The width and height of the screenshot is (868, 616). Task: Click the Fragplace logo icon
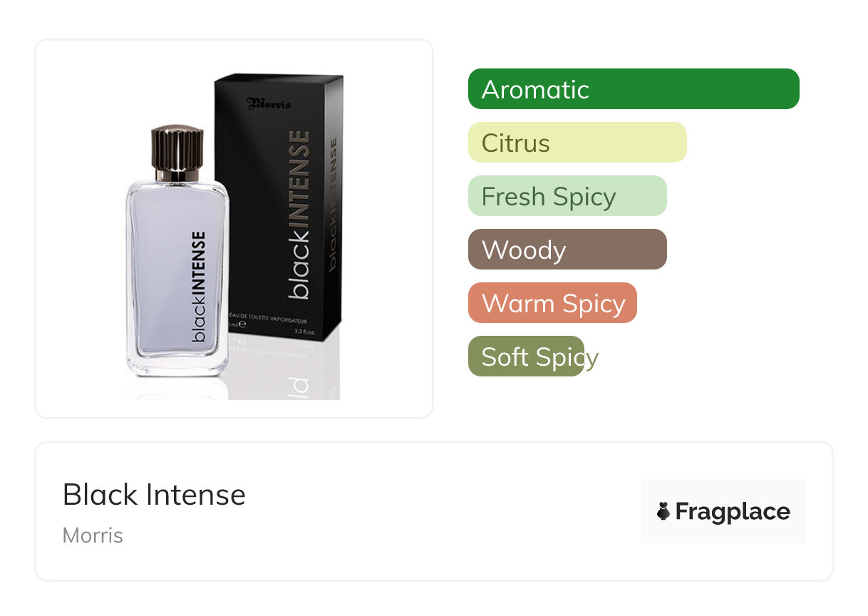(x=663, y=511)
